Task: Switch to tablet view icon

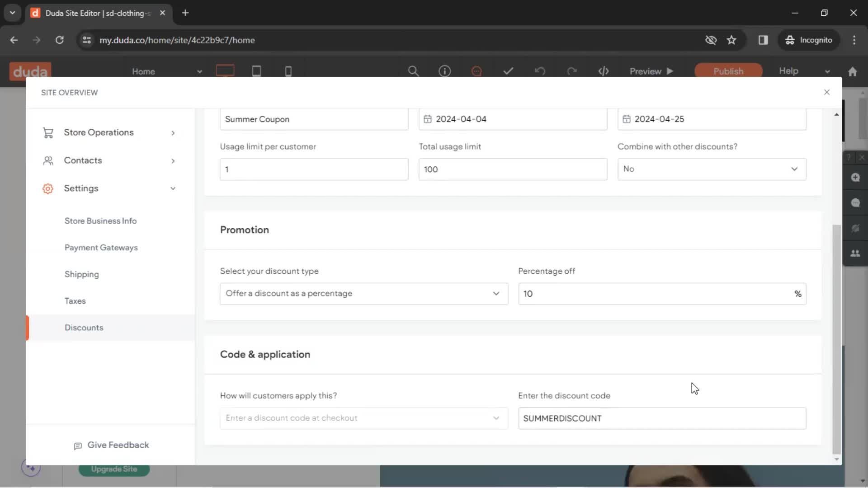Action: click(x=256, y=71)
